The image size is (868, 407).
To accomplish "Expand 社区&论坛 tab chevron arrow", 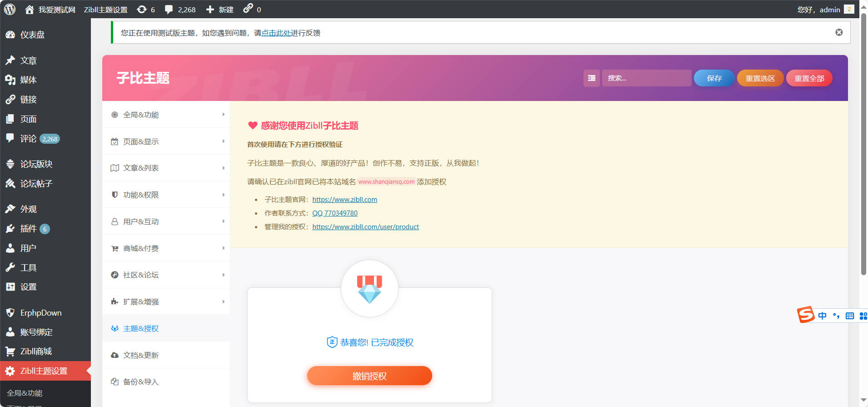I will point(223,275).
